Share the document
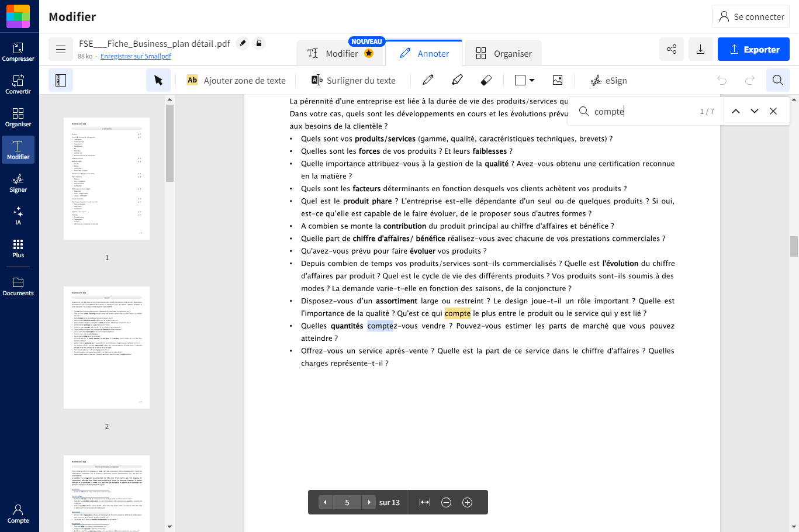 pos(672,49)
